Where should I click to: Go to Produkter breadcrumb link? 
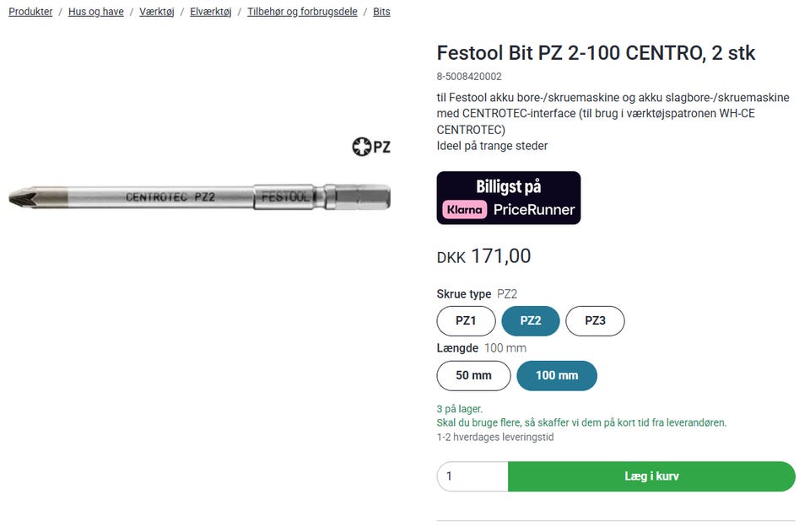(30, 12)
